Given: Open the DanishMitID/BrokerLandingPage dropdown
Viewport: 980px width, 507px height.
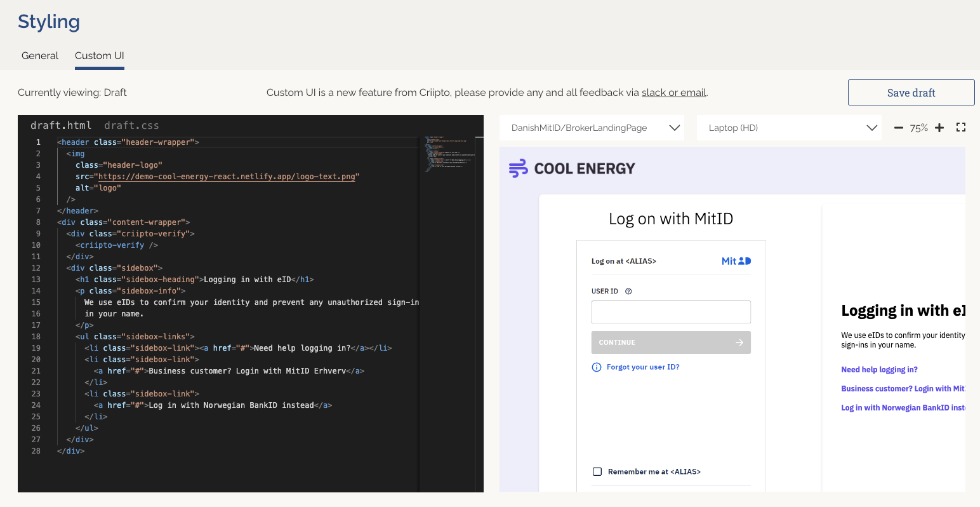Looking at the screenshot, I should click(x=591, y=127).
